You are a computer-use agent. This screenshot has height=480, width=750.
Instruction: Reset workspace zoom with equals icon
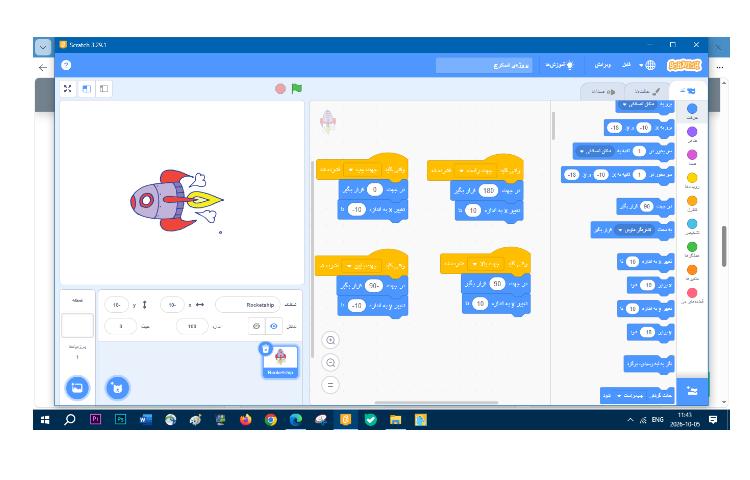[331, 385]
